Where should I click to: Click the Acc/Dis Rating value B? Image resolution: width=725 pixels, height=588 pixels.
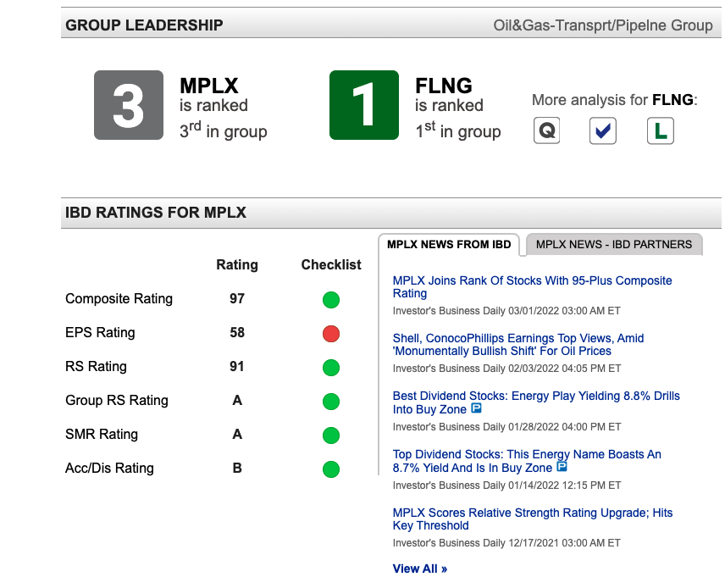point(237,468)
